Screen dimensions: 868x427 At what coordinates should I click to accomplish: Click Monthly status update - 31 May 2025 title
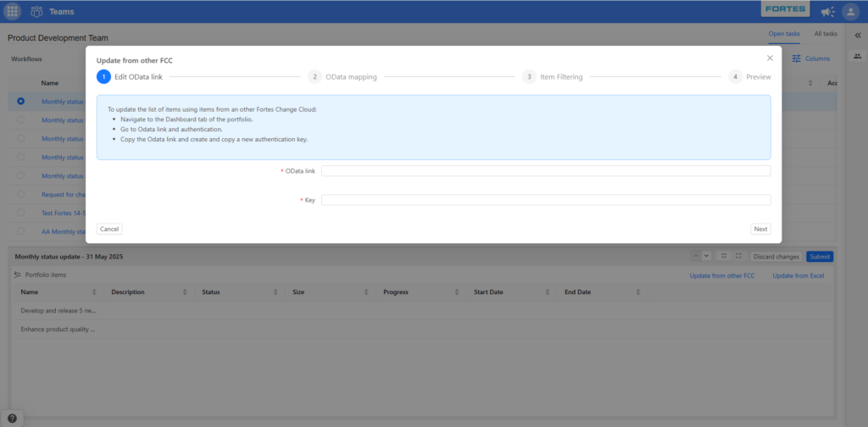coord(69,257)
